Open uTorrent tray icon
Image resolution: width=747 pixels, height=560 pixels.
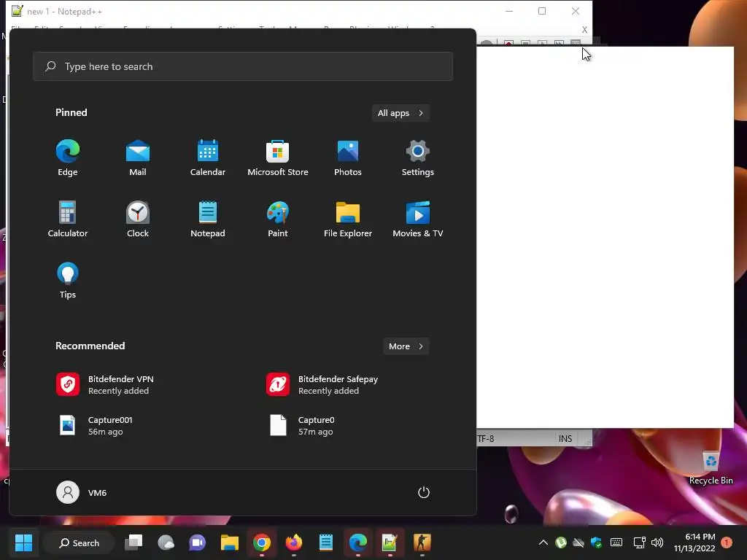(561, 542)
